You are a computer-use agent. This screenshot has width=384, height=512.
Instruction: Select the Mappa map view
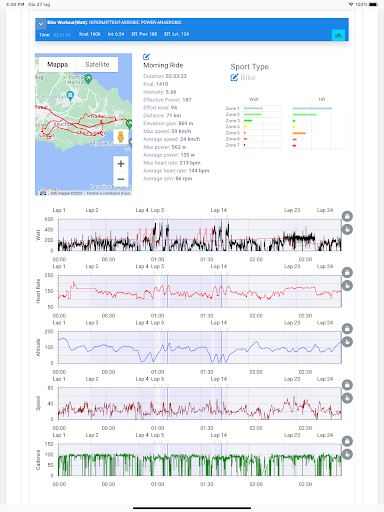pyautogui.click(x=58, y=65)
